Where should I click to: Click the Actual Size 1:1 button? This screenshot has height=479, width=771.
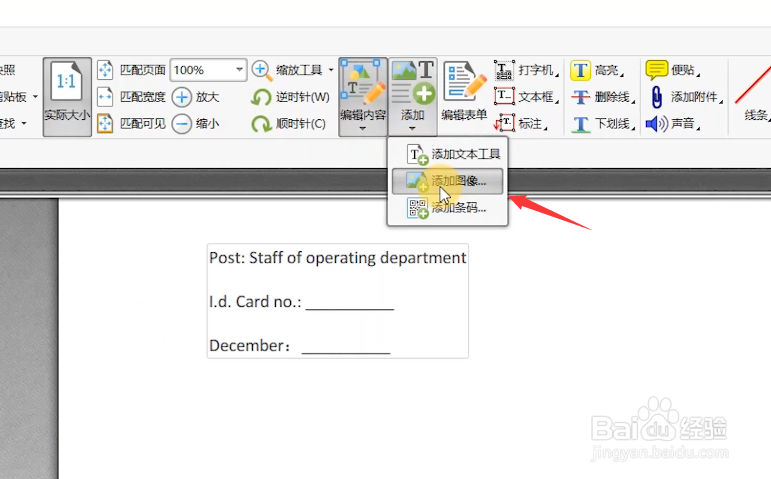coord(67,96)
